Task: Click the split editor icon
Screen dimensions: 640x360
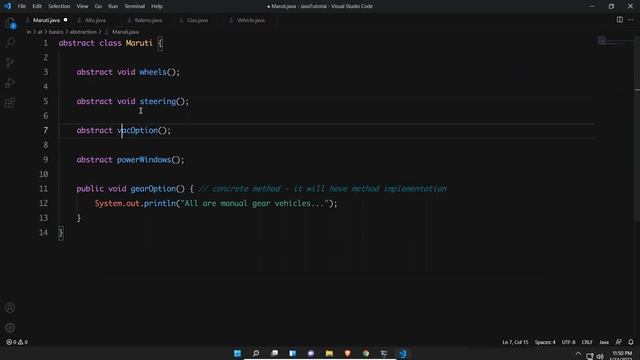Action: [x=620, y=20]
